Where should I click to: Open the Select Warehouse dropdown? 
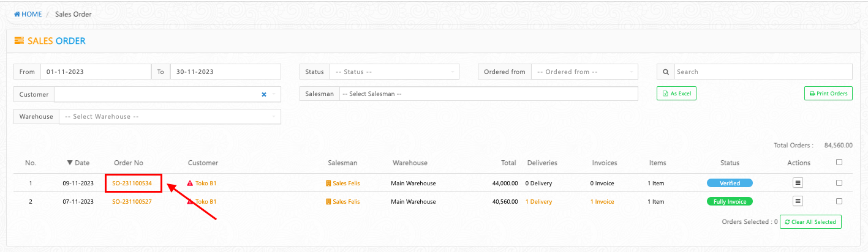click(x=170, y=116)
